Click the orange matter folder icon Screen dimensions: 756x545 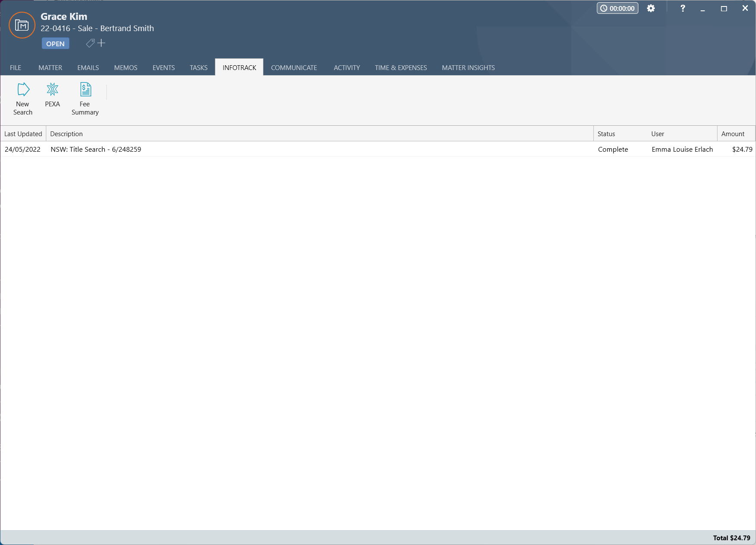[21, 25]
